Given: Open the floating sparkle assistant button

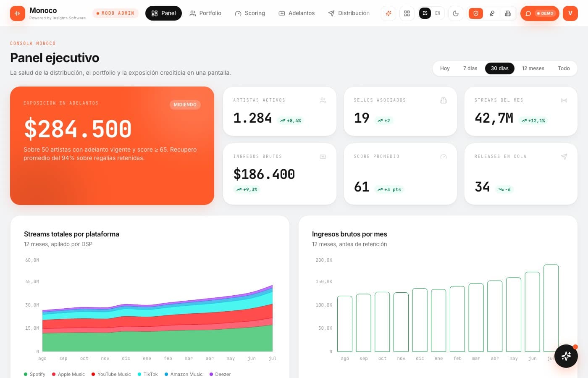Looking at the screenshot, I should pyautogui.click(x=566, y=356).
